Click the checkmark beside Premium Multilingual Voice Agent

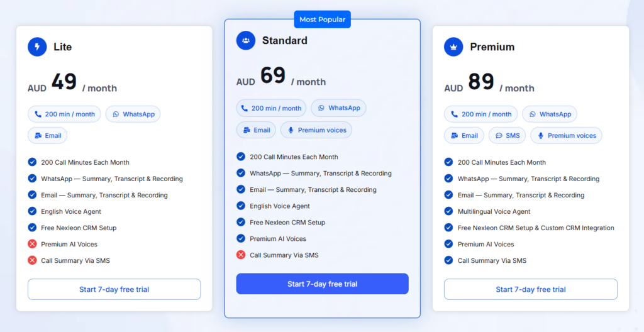pos(448,211)
